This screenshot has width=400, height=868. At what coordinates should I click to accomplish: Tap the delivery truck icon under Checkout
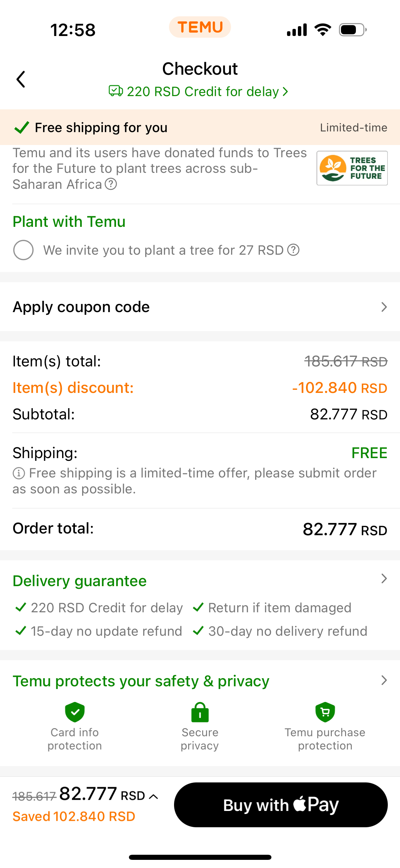116,91
